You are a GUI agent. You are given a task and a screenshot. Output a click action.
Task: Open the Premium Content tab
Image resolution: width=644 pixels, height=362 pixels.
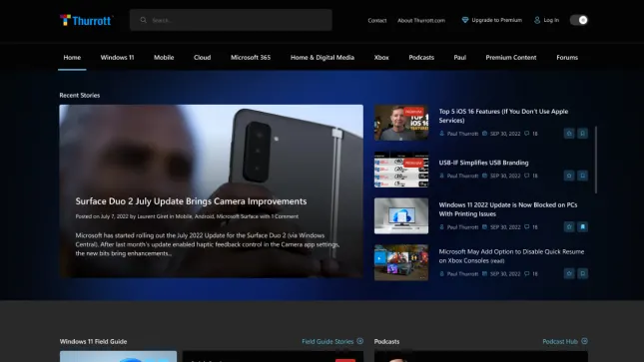pyautogui.click(x=510, y=58)
